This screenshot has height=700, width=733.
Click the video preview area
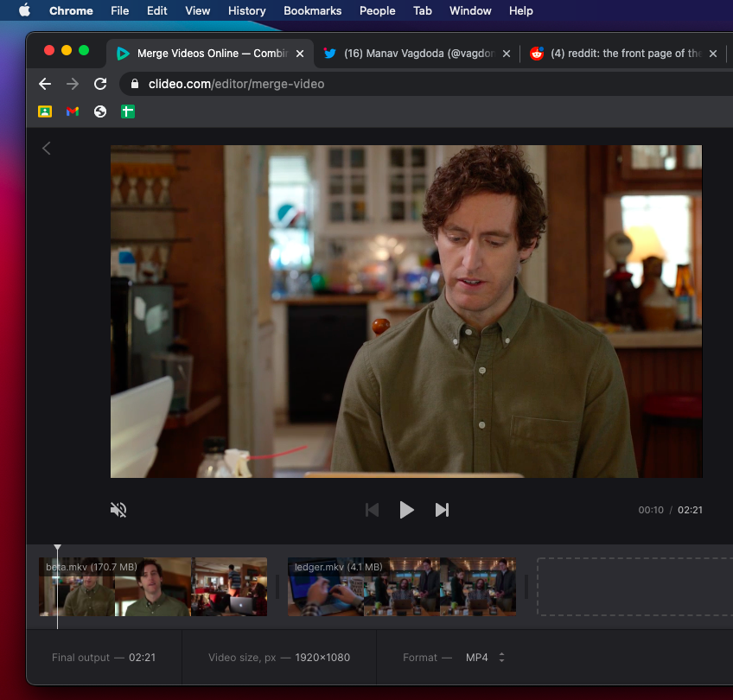[x=405, y=311]
